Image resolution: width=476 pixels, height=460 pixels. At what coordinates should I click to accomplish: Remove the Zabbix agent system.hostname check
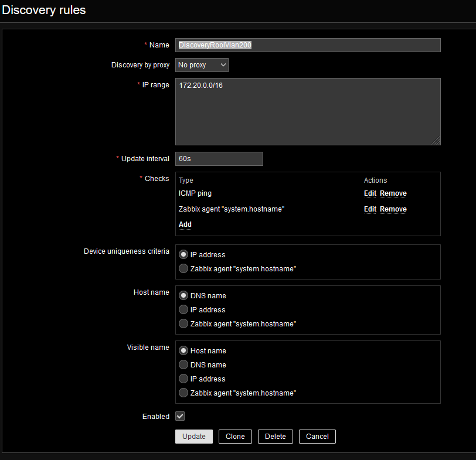tap(393, 209)
